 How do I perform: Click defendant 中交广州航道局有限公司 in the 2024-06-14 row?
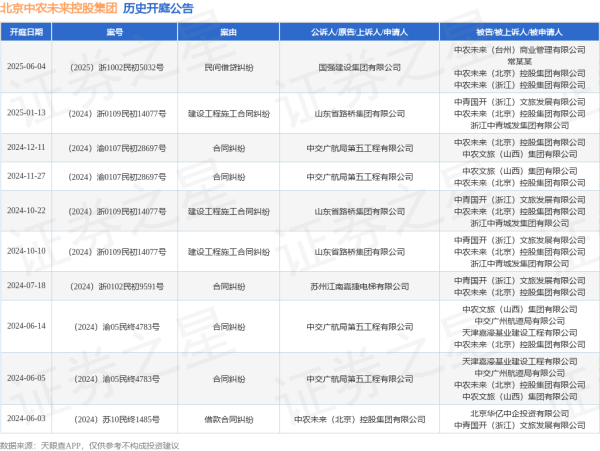point(519,321)
